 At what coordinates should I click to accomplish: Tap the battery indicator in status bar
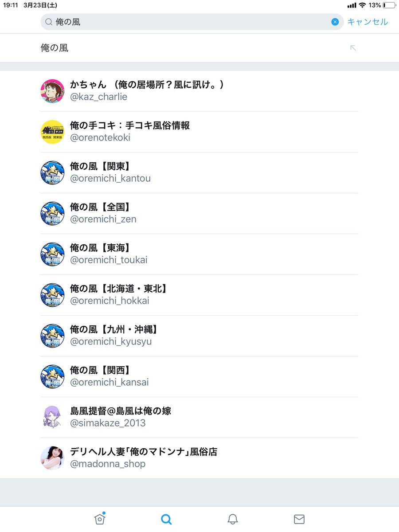point(390,5)
